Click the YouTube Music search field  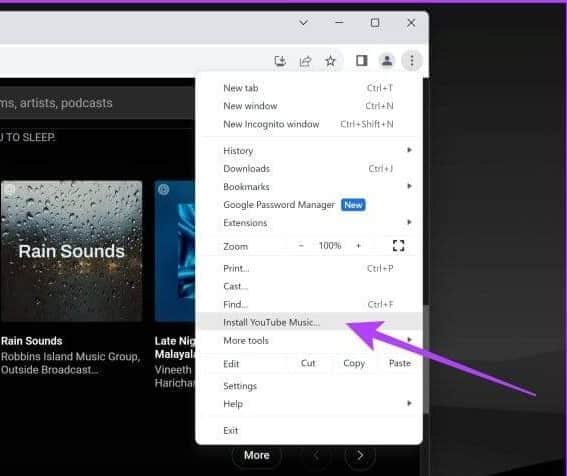click(98, 103)
